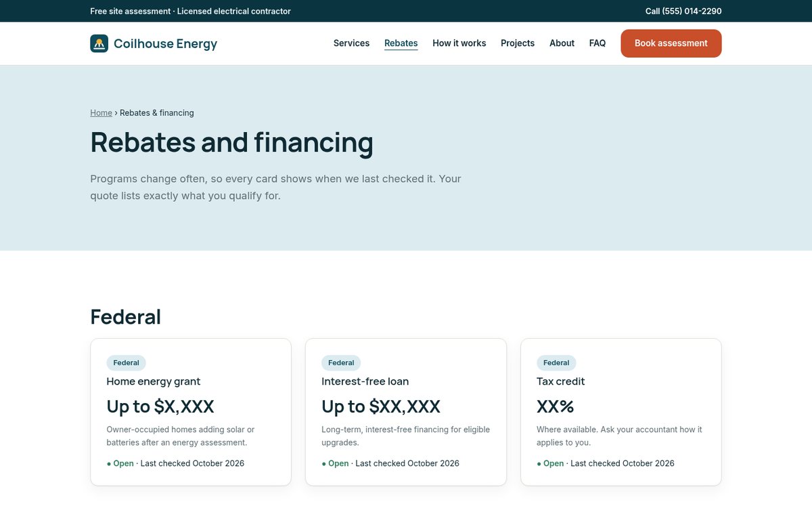This screenshot has height=508, width=812.
Task: Open the FAQ nav link
Action: pyautogui.click(x=597, y=43)
